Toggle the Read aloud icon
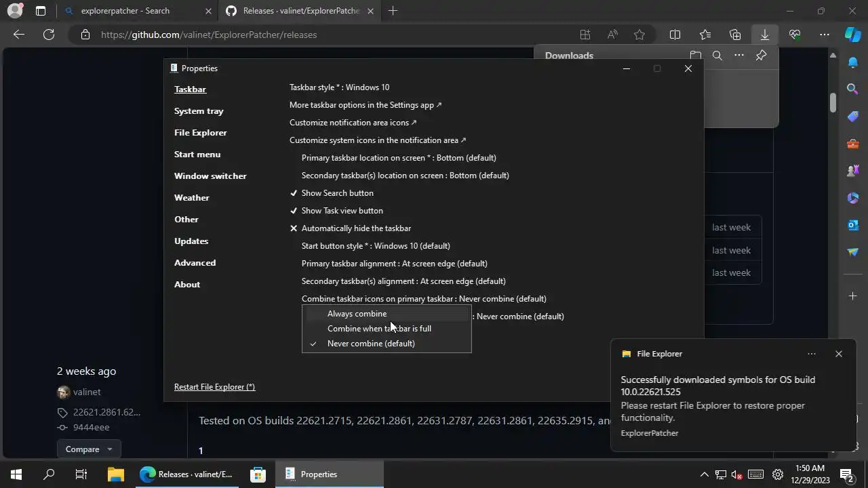The height and width of the screenshot is (488, 868). (612, 35)
